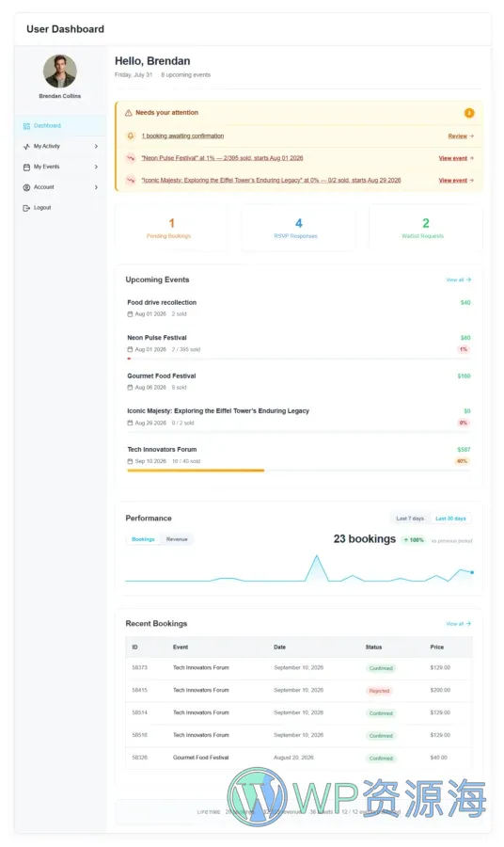Open Gourmet Food Festival upcoming event
The height and width of the screenshot is (847, 504).
162,376
